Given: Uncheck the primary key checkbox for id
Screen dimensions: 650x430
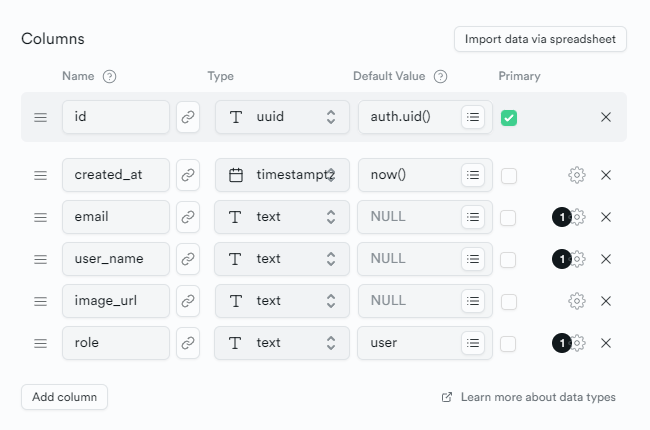Looking at the screenshot, I should 509,118.
